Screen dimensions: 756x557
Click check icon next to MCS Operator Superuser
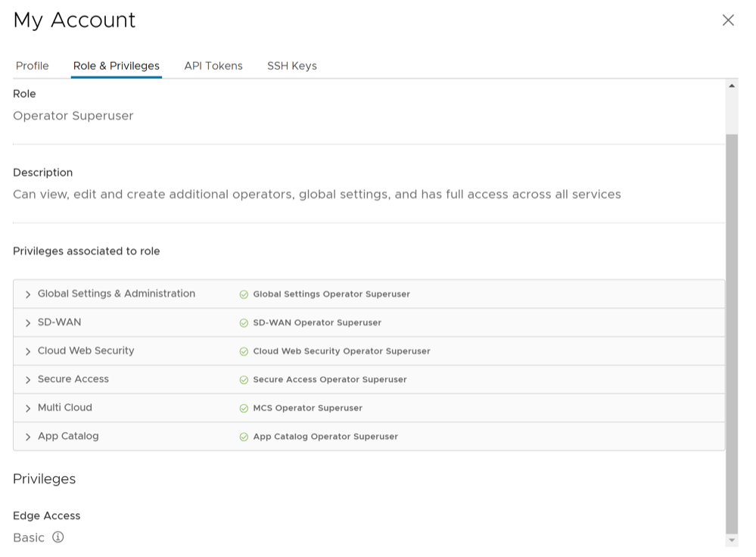click(244, 409)
